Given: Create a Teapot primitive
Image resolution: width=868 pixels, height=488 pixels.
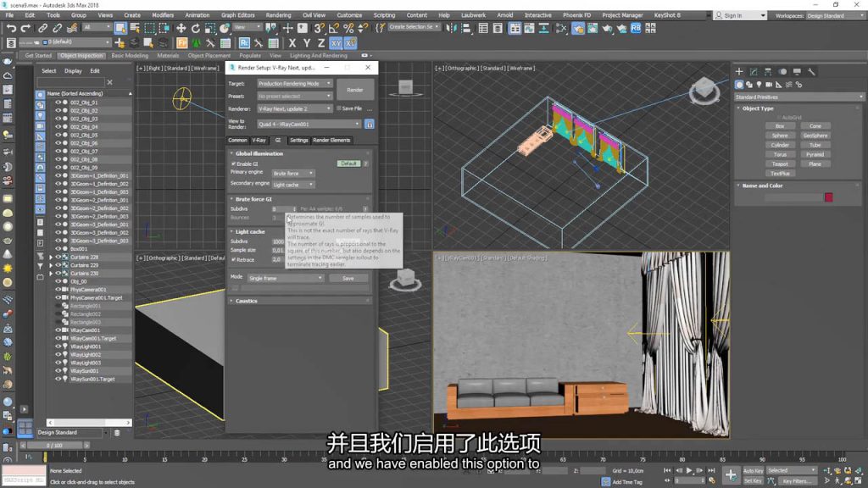Looking at the screenshot, I should tap(780, 164).
